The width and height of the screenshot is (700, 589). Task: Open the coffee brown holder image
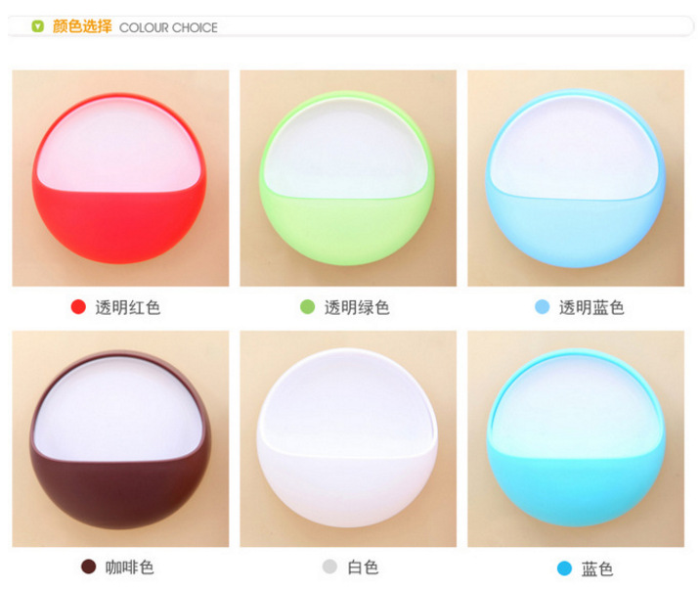point(120,439)
